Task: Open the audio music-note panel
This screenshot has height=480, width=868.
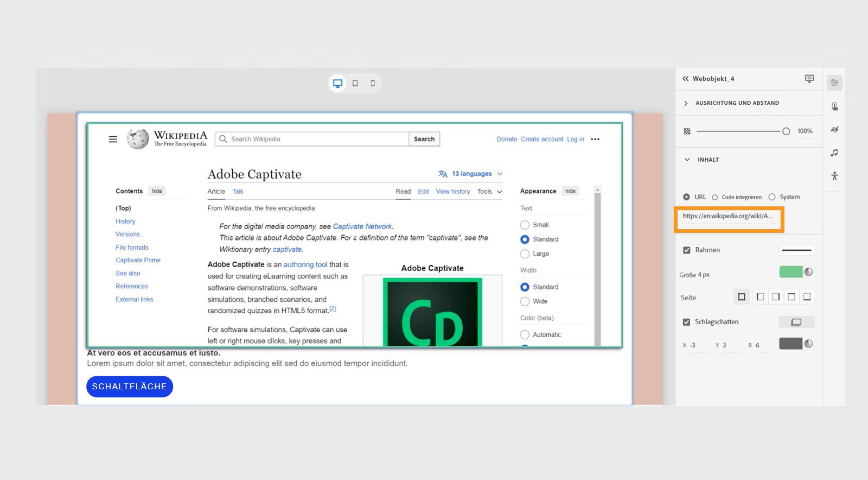Action: click(x=834, y=153)
